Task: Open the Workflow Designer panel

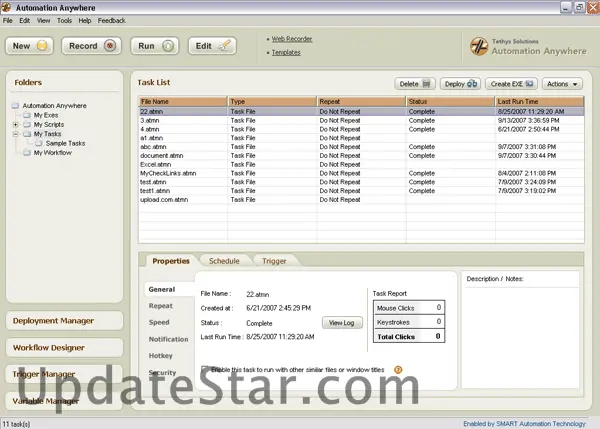Action: click(x=64, y=347)
